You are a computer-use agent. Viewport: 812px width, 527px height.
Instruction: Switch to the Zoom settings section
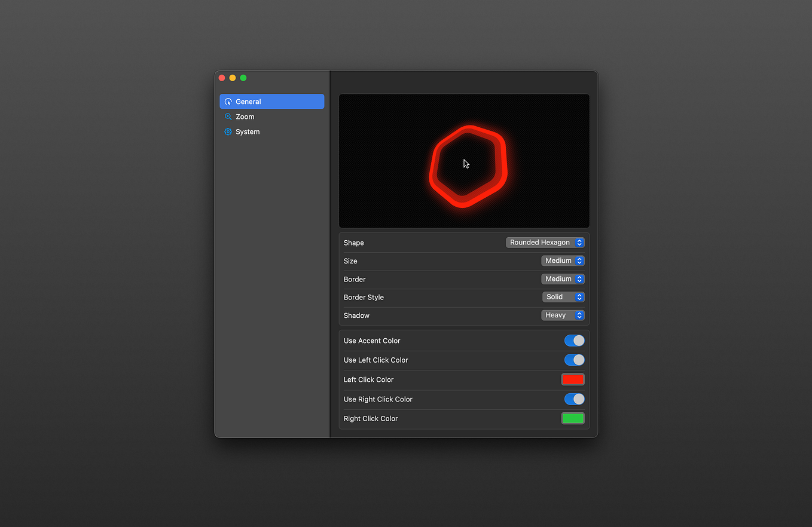245,117
